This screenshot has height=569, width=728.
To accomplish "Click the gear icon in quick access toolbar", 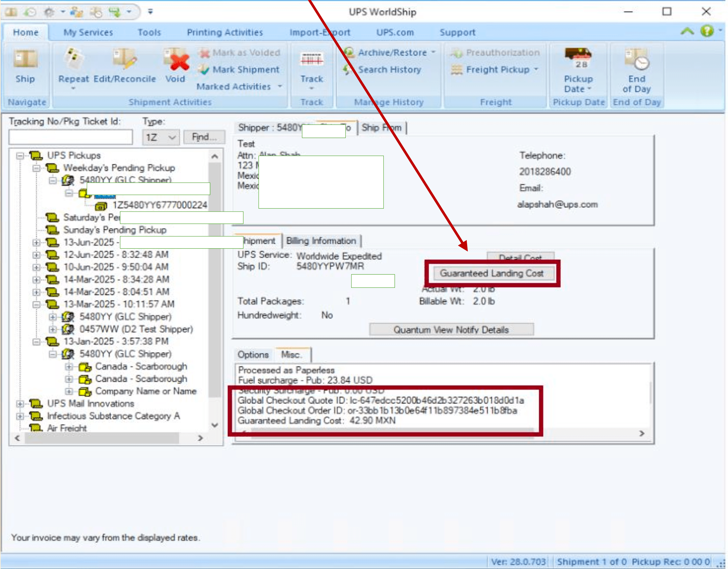I will 49,12.
